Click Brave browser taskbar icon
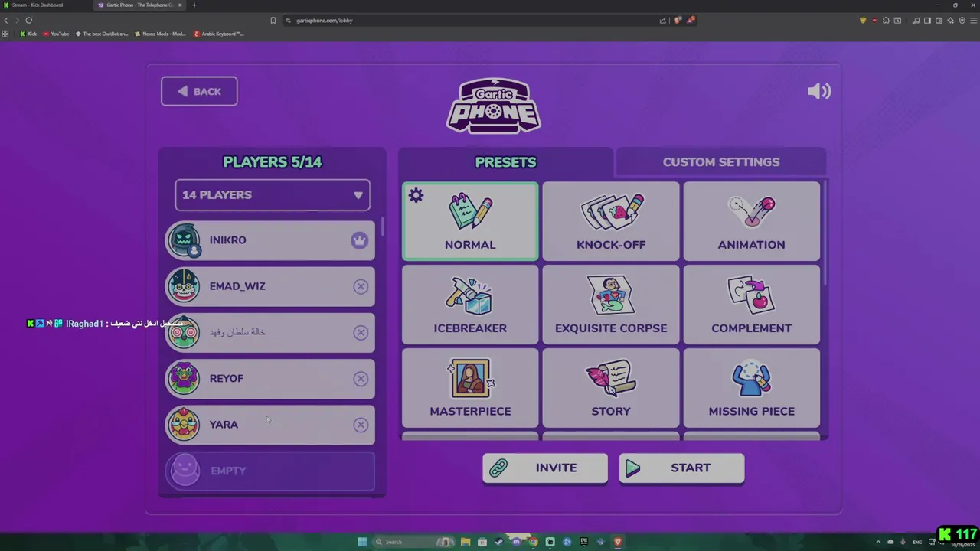Viewport: 980px width, 551px height. point(618,542)
